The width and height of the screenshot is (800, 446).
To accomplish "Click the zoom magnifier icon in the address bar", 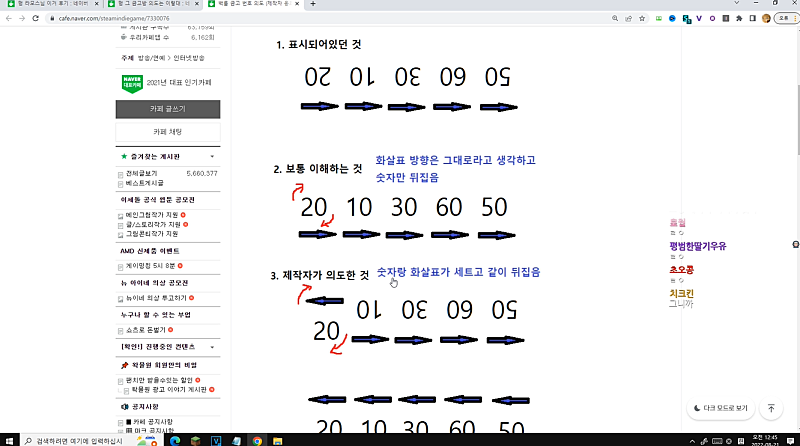I will point(615,18).
